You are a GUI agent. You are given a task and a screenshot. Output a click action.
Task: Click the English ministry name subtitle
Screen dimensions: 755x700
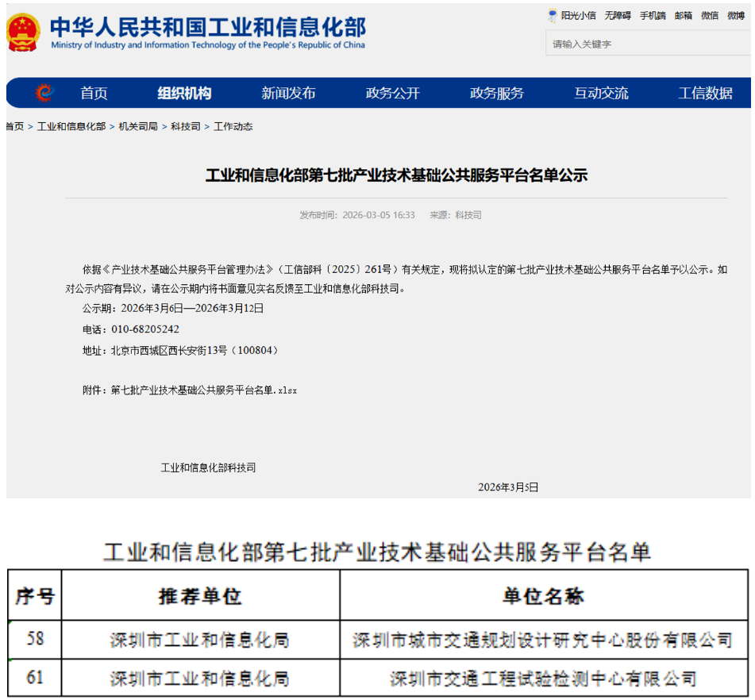[208, 45]
